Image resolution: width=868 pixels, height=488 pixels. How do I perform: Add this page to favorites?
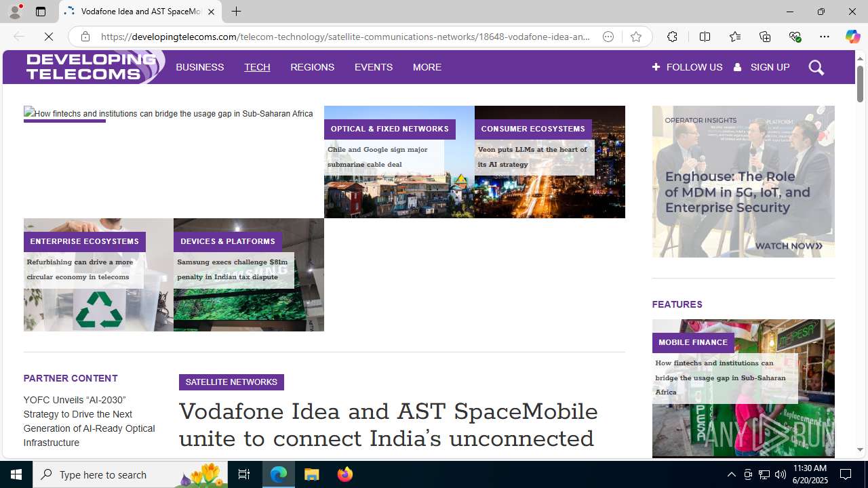636,37
